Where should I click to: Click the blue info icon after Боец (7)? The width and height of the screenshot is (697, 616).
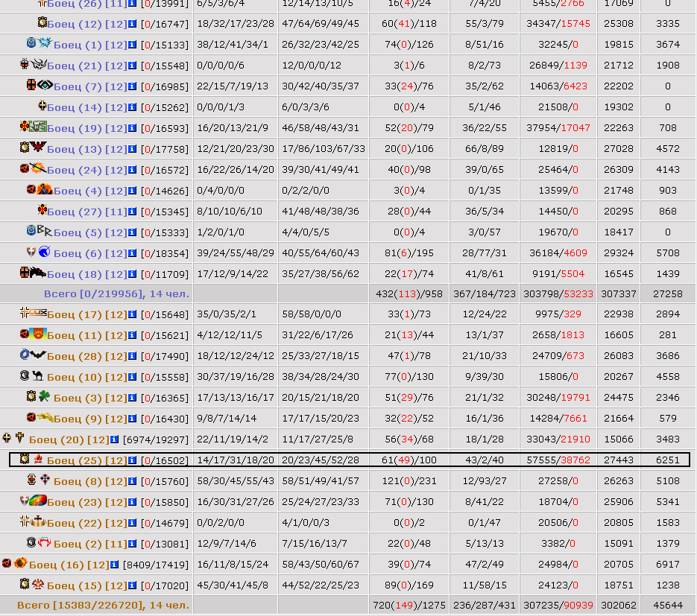point(132,86)
